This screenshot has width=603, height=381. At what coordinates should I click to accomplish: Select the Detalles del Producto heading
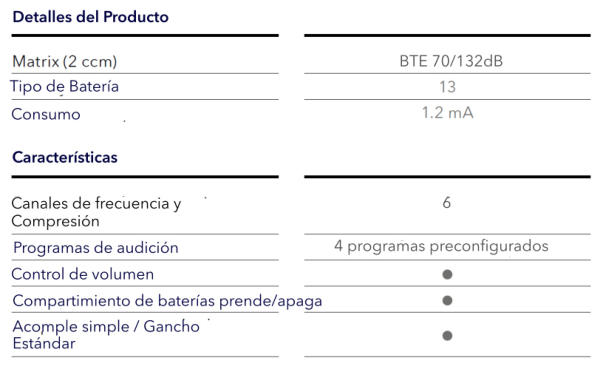coord(90,17)
